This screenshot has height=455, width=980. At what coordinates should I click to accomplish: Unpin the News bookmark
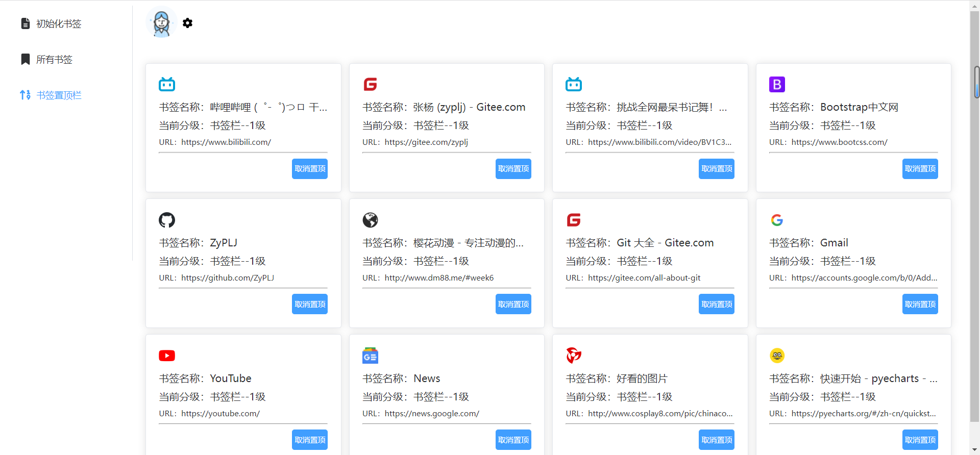513,440
